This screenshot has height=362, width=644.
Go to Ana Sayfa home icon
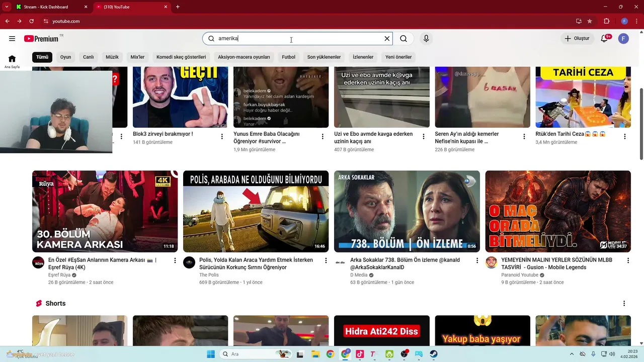coord(12,61)
